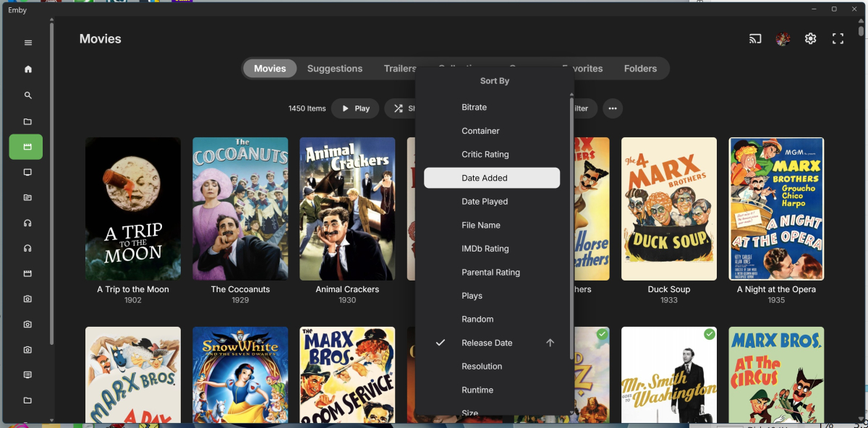The image size is (868, 428).
Task: Select Release Date checked sort option
Action: coord(487,343)
